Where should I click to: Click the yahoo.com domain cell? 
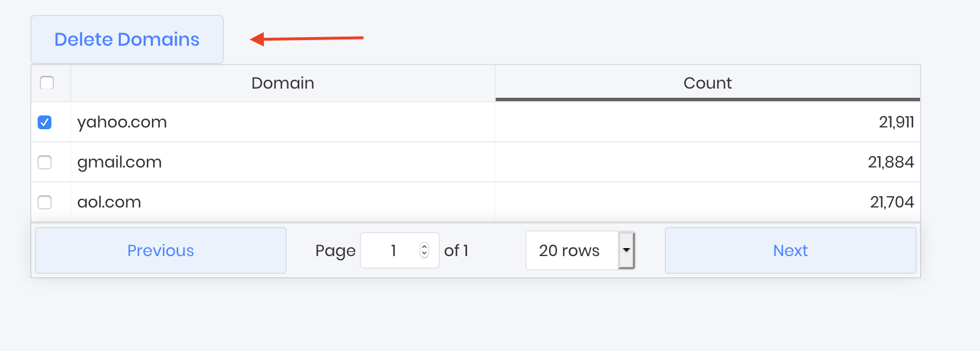122,122
